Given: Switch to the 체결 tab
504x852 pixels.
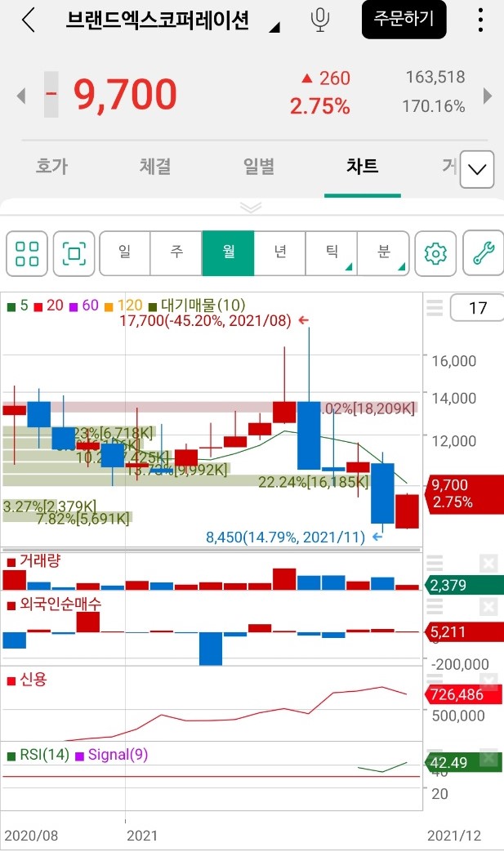Looking at the screenshot, I should point(155,167).
